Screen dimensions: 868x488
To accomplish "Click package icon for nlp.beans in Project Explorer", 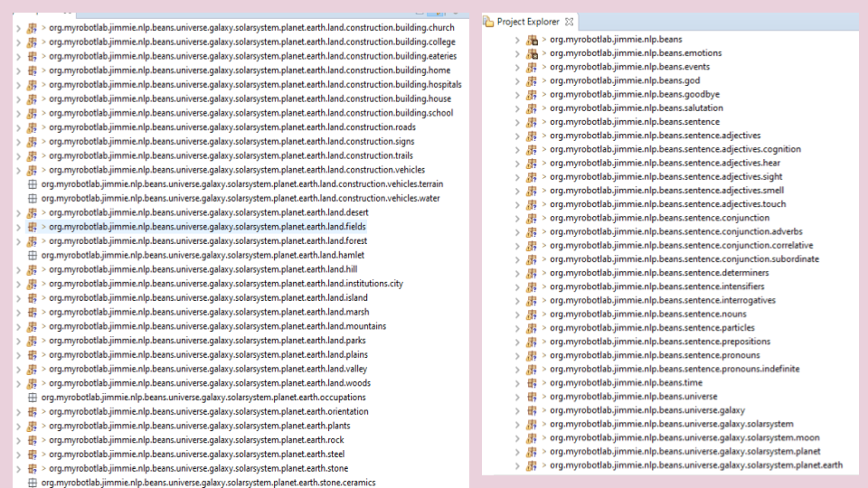I will pos(532,39).
